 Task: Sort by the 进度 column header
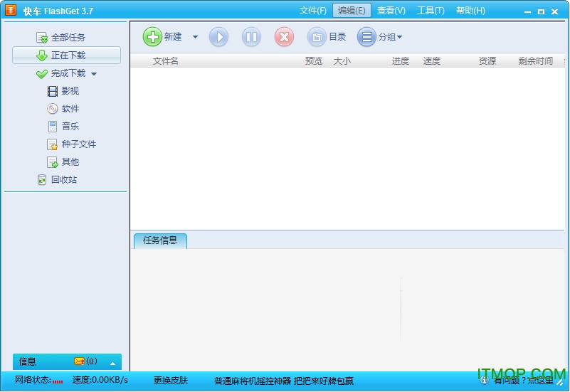[401, 61]
